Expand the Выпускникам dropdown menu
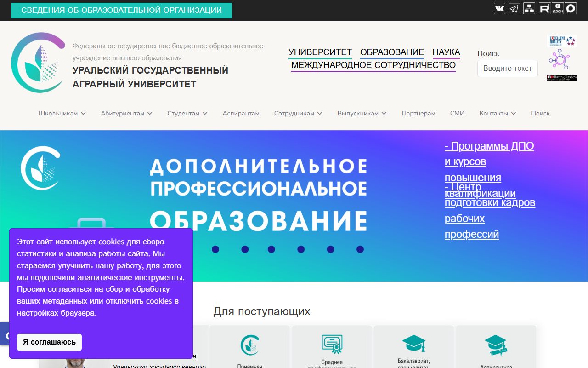Image resolution: width=588 pixels, height=368 pixels. [x=362, y=113]
